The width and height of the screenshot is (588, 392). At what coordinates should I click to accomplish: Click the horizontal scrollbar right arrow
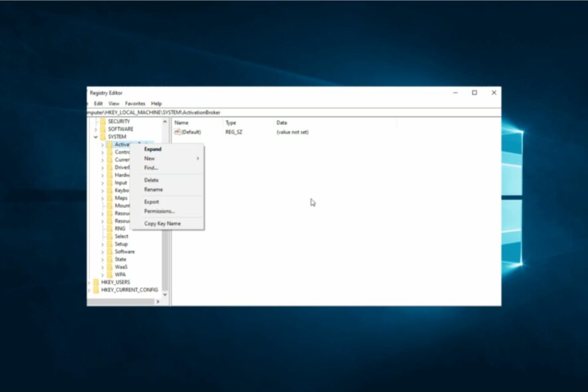click(158, 302)
